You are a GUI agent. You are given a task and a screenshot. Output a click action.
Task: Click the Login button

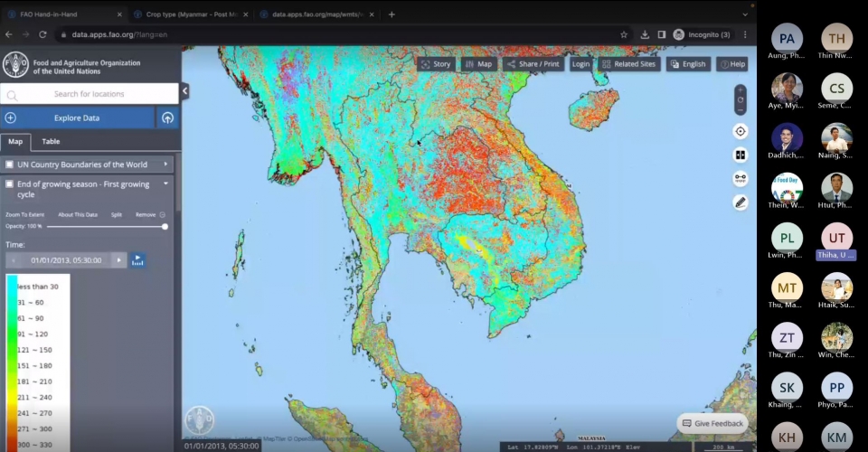pos(580,64)
